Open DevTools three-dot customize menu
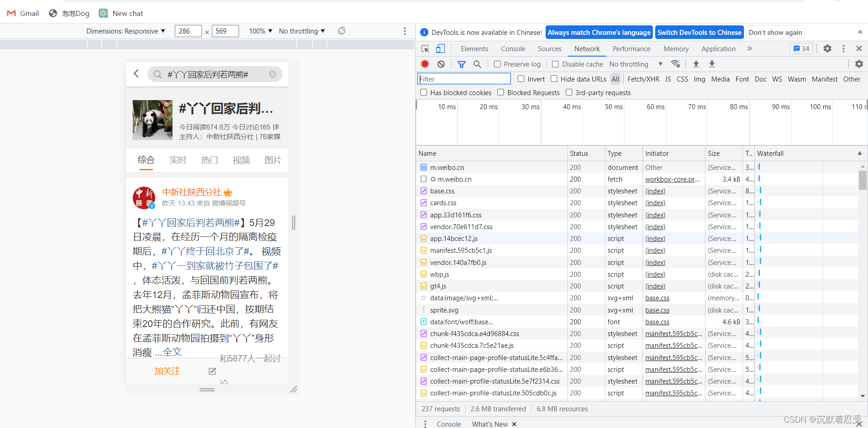 843,48
